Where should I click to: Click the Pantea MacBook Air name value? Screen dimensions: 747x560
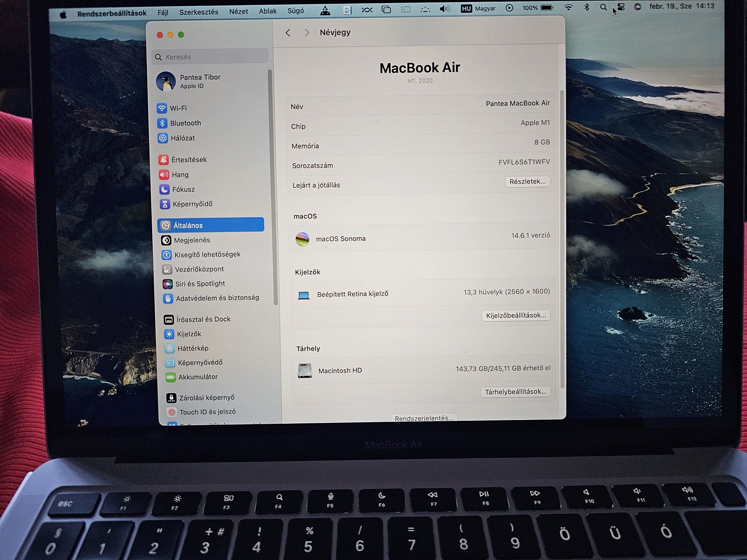[518, 103]
